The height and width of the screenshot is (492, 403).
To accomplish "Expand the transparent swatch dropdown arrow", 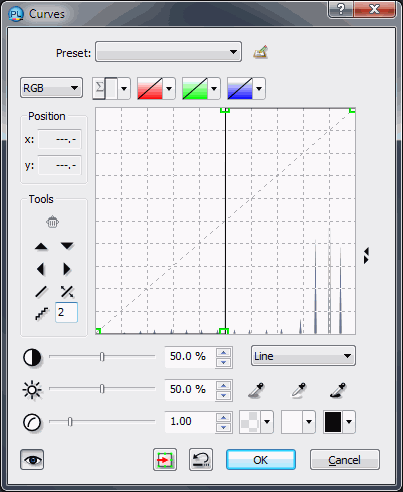I will click(267, 422).
